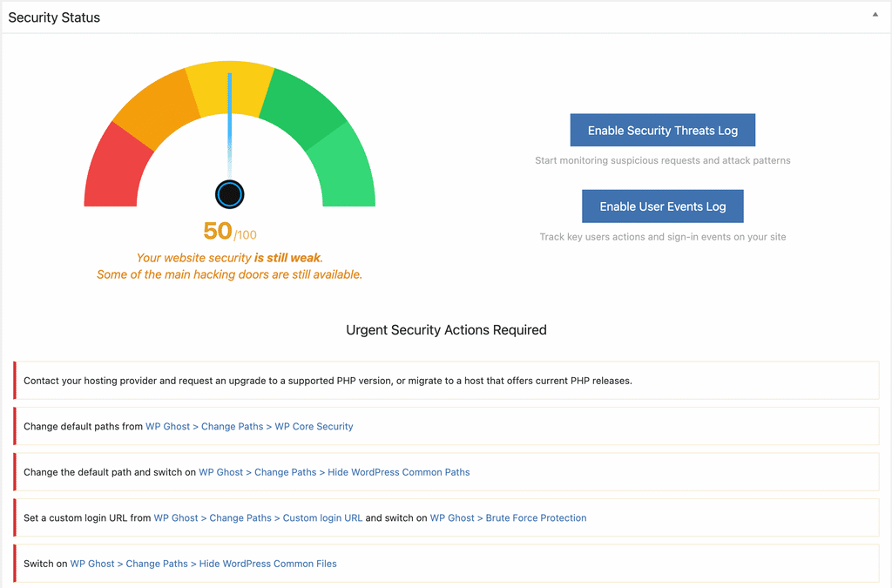
Task: Click WP Ghost link beside Brute Force Protection
Action: tap(452, 517)
